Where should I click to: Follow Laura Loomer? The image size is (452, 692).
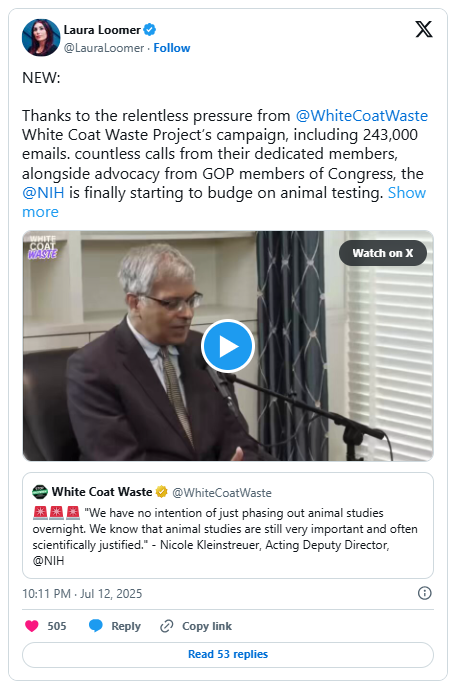[172, 48]
